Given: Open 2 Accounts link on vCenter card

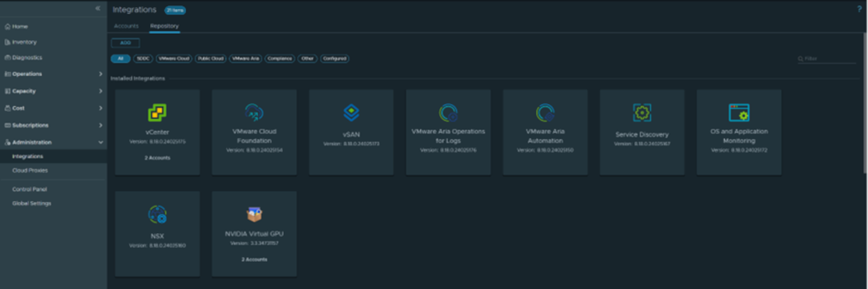Looking at the screenshot, I should [x=158, y=158].
